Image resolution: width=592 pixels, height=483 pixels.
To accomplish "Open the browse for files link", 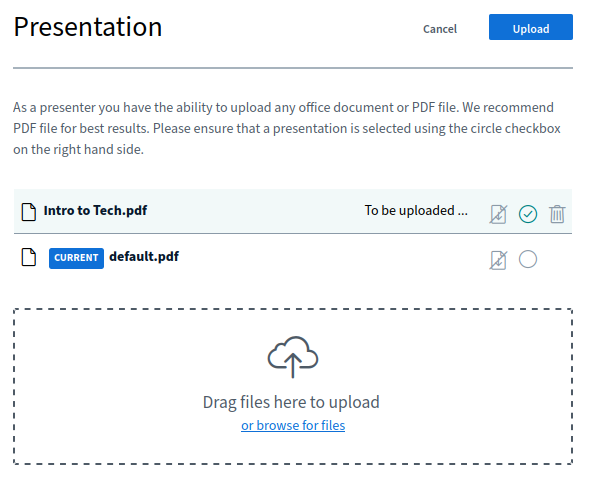I will [x=293, y=425].
